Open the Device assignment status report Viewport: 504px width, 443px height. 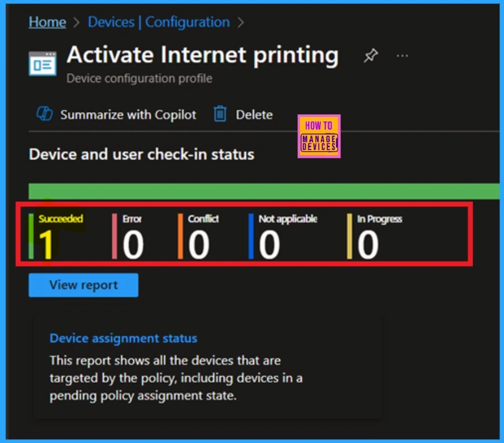(124, 338)
